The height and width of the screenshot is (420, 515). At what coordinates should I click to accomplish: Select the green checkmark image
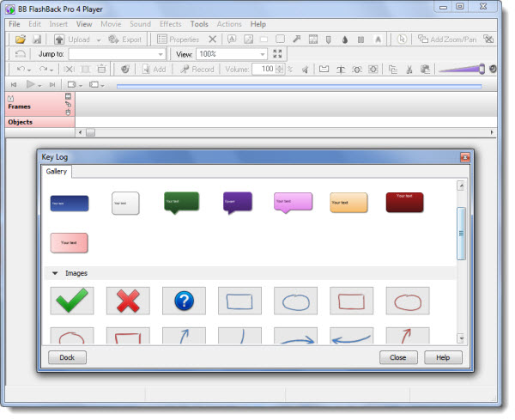(x=72, y=301)
